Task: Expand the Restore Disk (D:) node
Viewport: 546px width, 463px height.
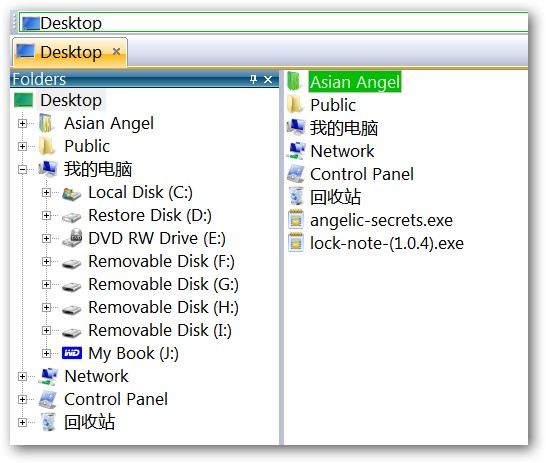Action: click(x=46, y=215)
